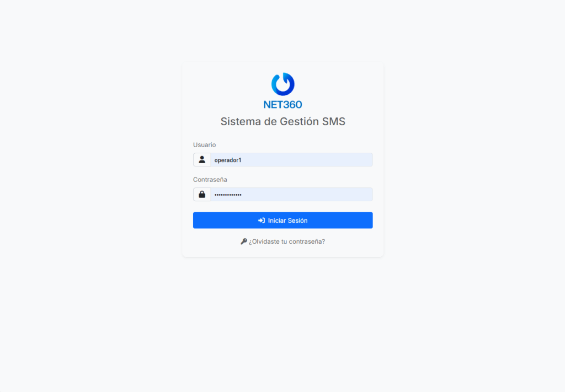This screenshot has height=392, width=565.
Task: Click the Usuario label
Action: [x=204, y=144]
